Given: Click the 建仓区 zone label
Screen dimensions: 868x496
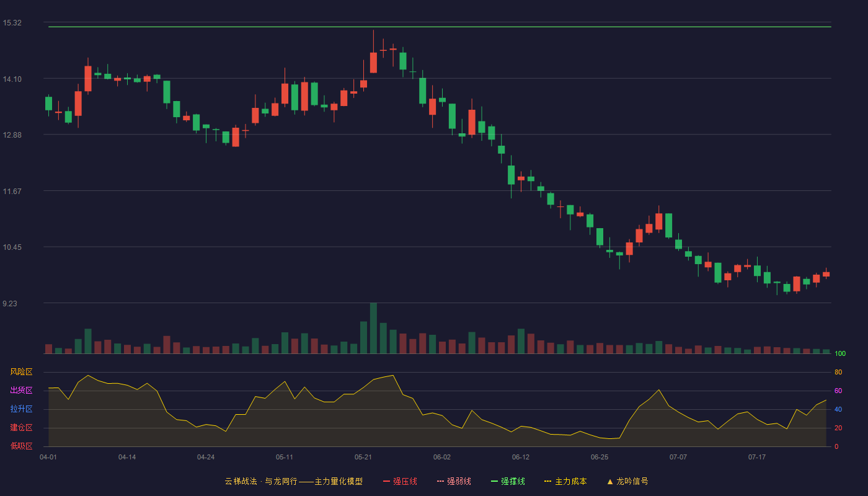Looking at the screenshot, I should 21,428.
